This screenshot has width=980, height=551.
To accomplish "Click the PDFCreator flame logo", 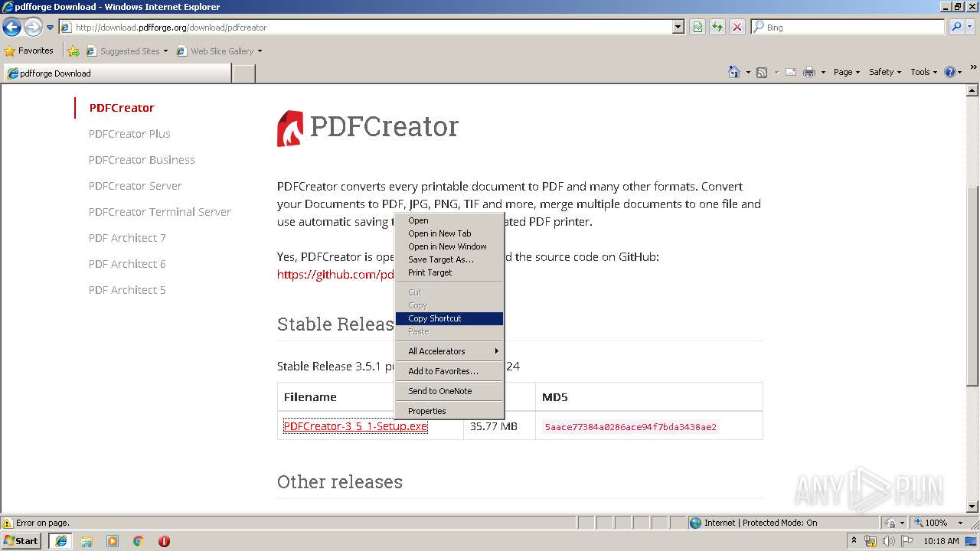I will click(x=290, y=128).
